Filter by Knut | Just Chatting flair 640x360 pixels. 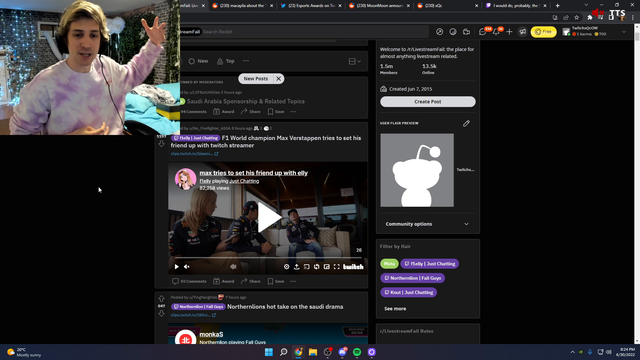tap(409, 292)
